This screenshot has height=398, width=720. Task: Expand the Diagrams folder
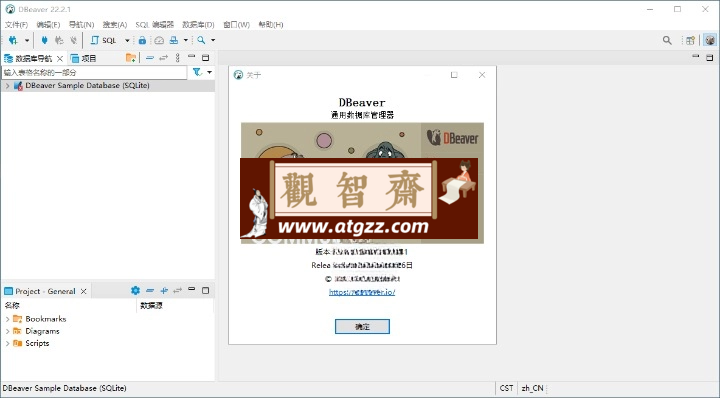point(7,331)
